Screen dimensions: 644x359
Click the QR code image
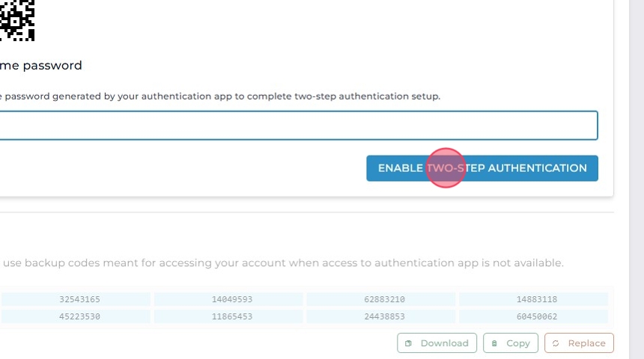click(16, 19)
